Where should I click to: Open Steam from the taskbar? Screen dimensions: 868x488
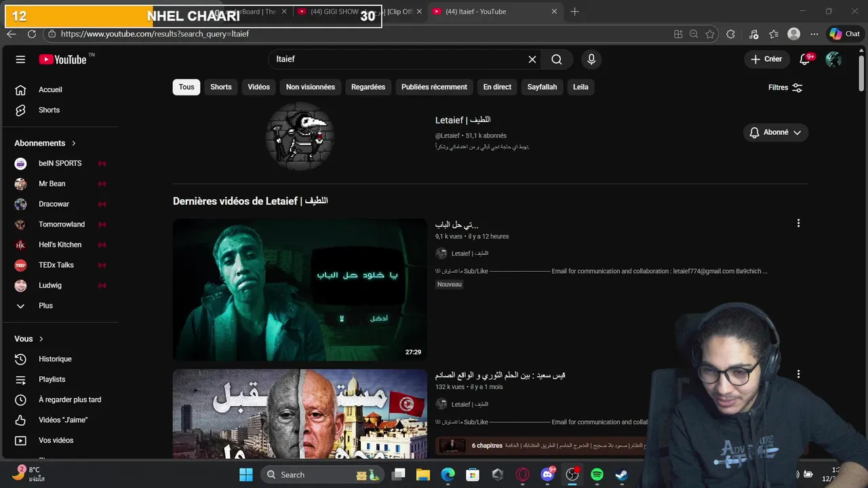click(x=621, y=474)
